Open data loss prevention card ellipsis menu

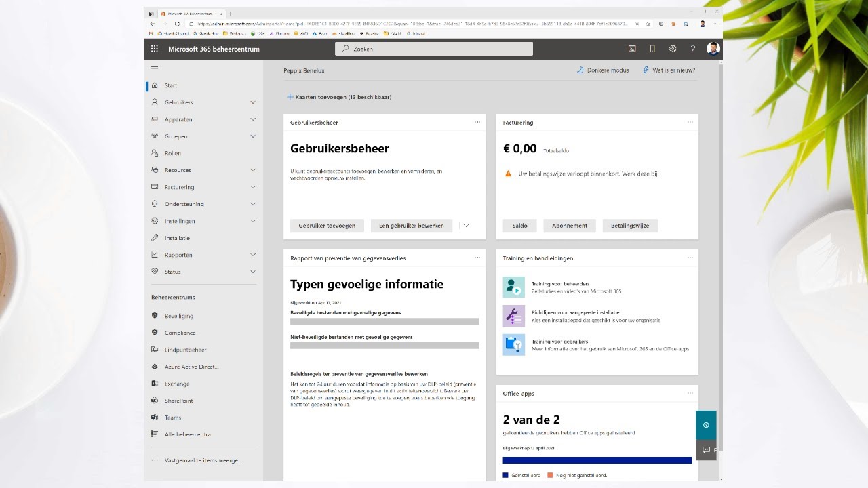(x=477, y=258)
